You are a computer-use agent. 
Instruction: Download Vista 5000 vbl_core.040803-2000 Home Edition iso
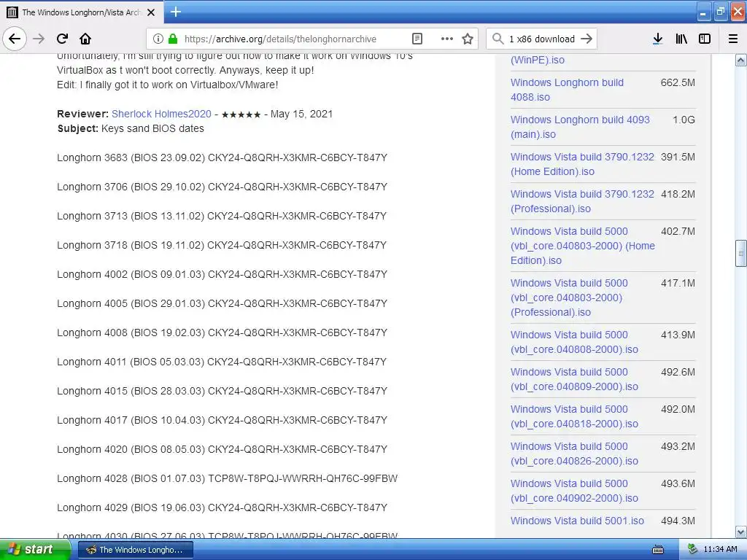coord(583,246)
